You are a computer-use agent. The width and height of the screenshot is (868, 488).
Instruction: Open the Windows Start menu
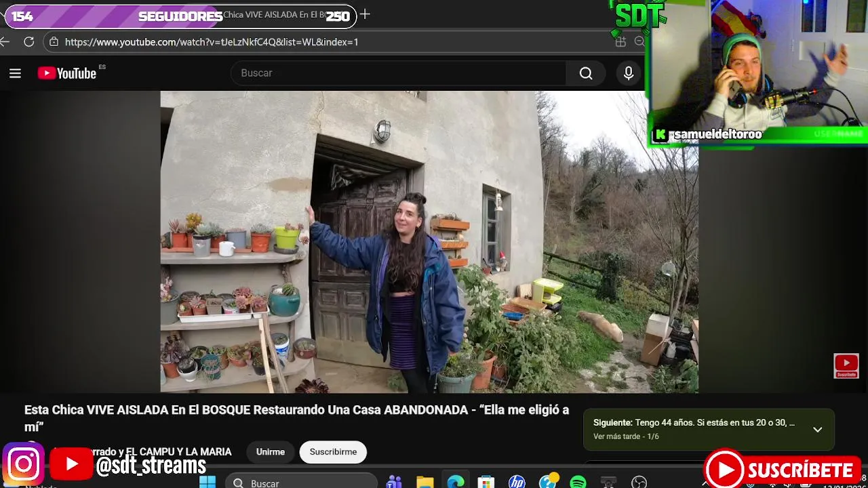pyautogui.click(x=208, y=482)
